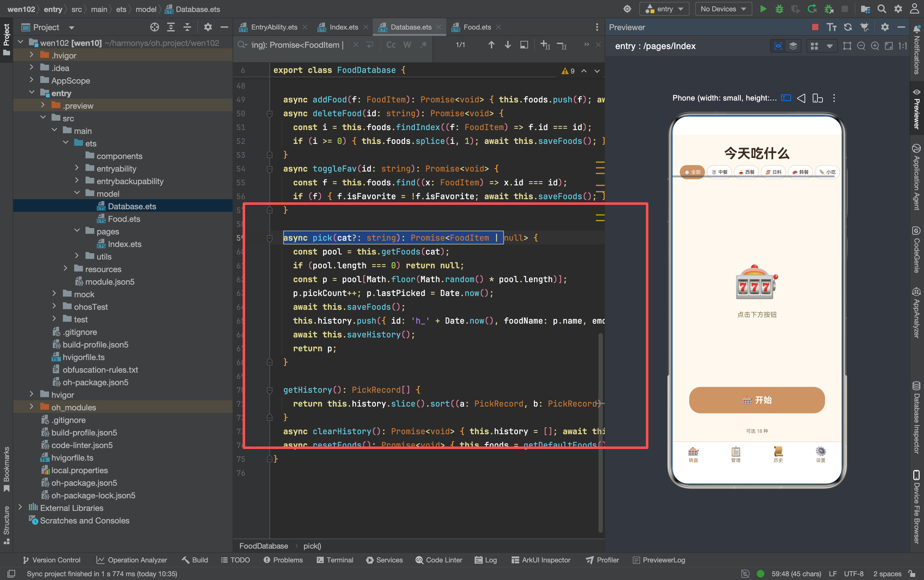Image resolution: width=924 pixels, height=580 pixels.
Task: Open multi-device preview icon
Action: click(817, 98)
